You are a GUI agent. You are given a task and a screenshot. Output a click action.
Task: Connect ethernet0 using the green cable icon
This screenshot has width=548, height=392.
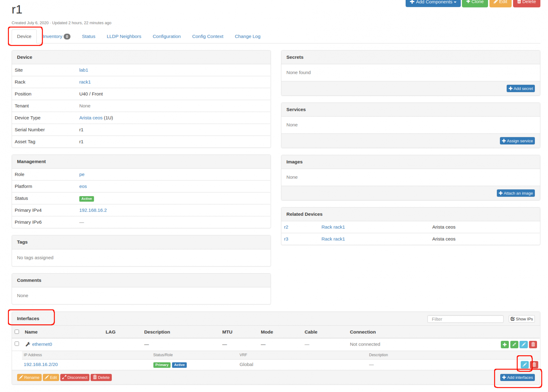click(514, 344)
